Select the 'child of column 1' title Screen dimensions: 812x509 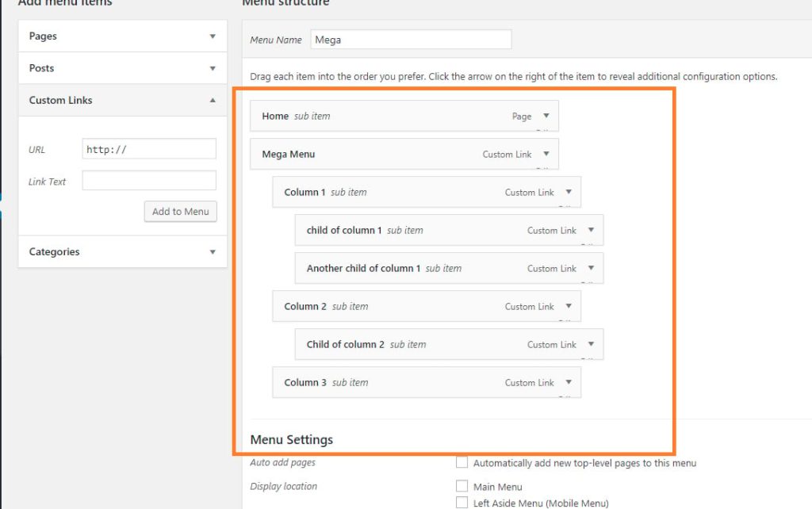pyautogui.click(x=344, y=231)
